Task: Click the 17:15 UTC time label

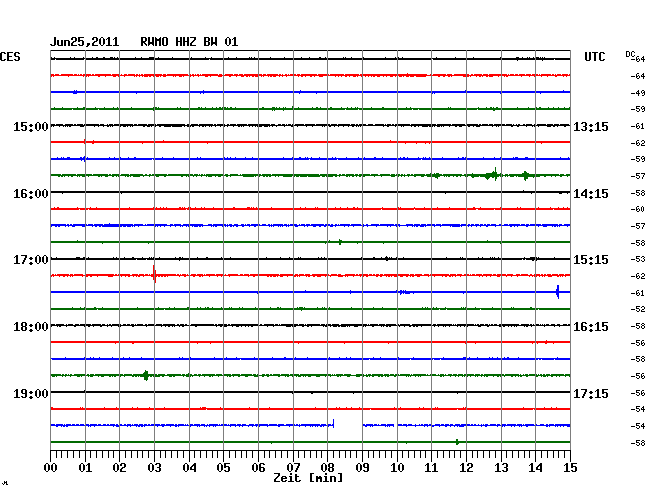Action: [x=591, y=393]
